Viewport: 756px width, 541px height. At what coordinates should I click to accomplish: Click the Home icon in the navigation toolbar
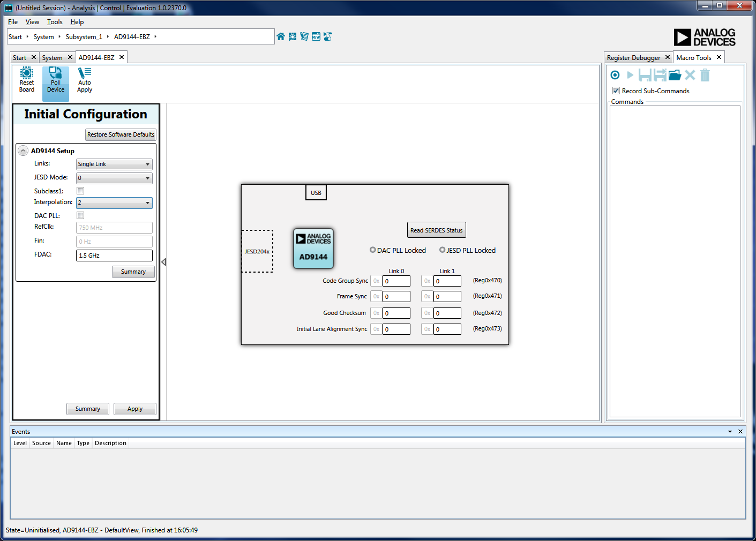point(281,36)
